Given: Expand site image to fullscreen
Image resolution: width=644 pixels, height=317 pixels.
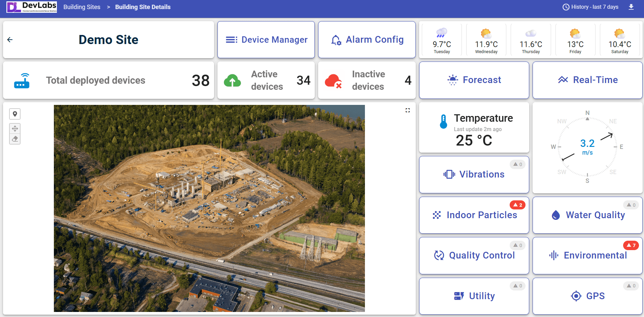Looking at the screenshot, I should (408, 110).
